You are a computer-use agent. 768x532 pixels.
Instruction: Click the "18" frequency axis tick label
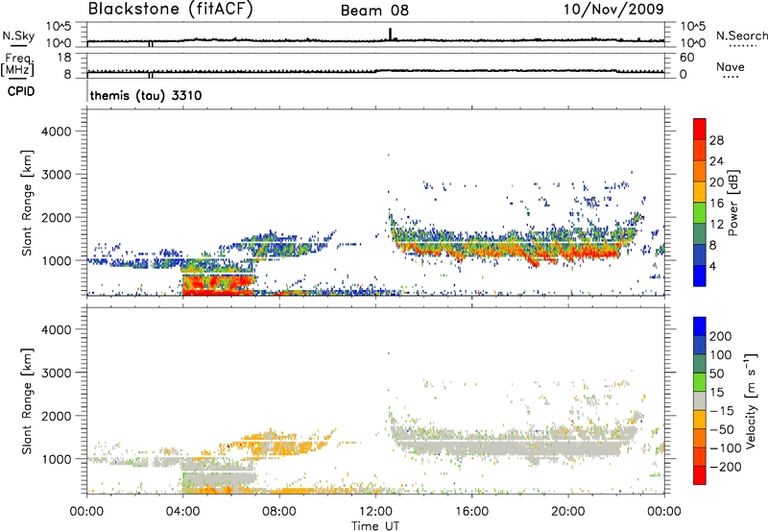(64, 58)
